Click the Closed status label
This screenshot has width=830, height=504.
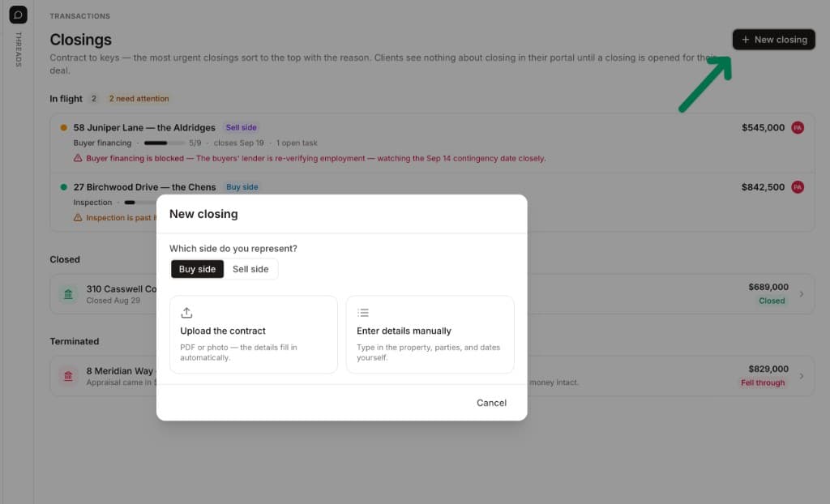tap(772, 301)
